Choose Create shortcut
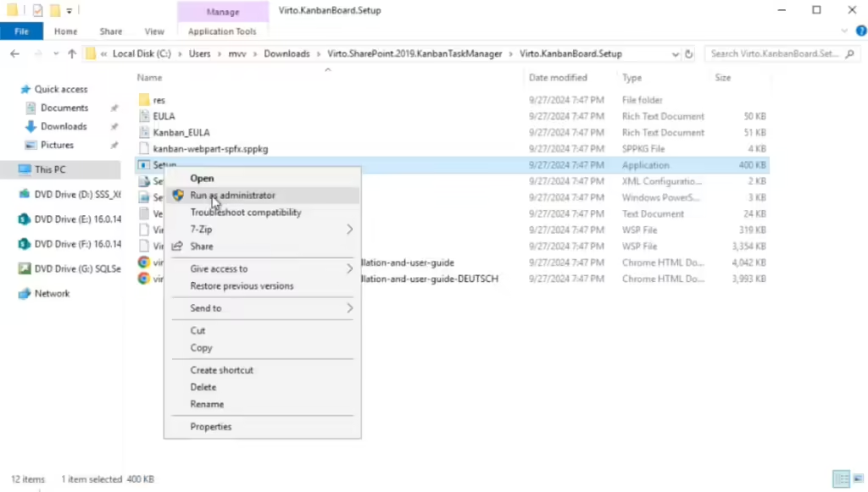This screenshot has width=868, height=492. pyautogui.click(x=221, y=370)
